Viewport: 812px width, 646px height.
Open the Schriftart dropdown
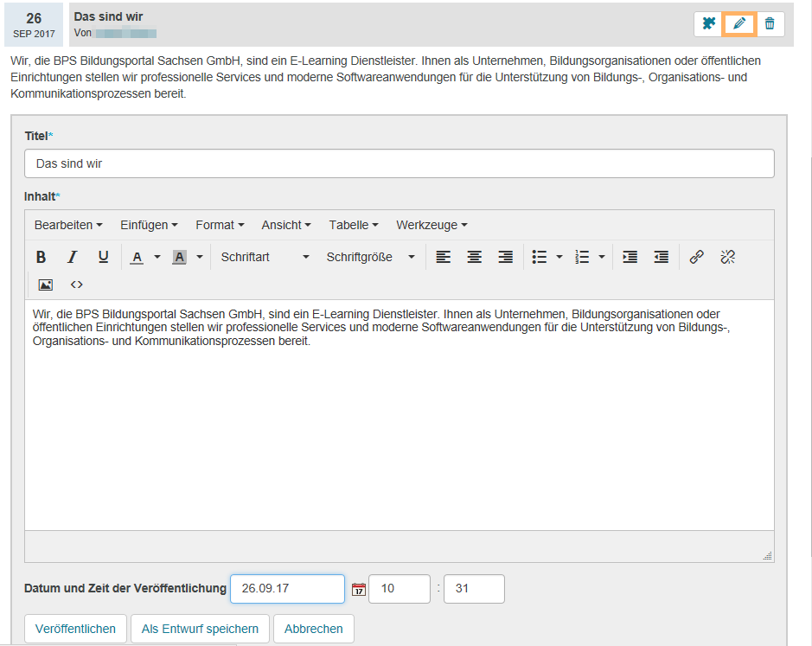(265, 257)
